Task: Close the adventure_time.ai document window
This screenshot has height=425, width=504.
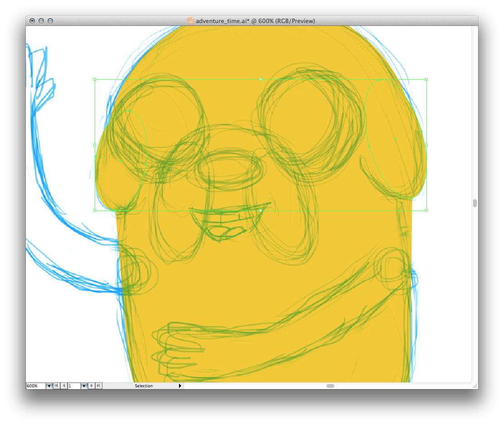Action: pyautogui.click(x=32, y=21)
